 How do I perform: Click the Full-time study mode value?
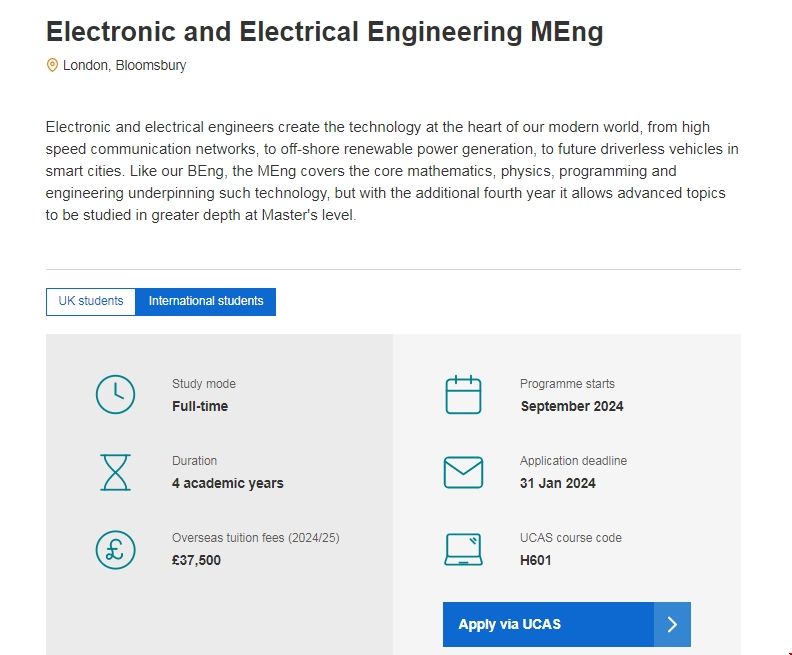tap(200, 406)
